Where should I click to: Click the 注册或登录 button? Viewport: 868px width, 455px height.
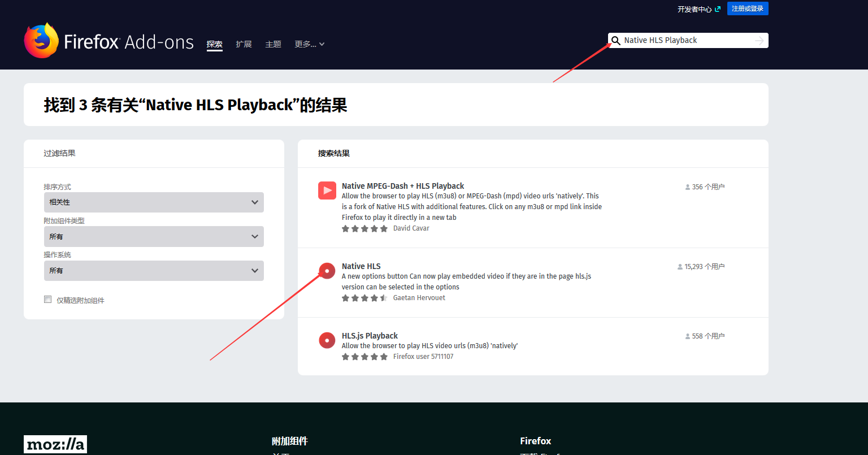(x=747, y=8)
